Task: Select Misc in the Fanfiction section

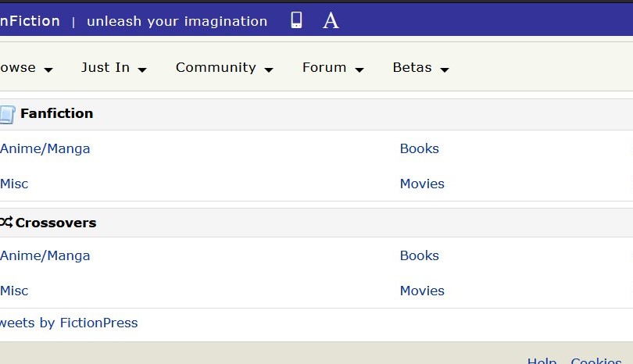Action: [x=14, y=184]
